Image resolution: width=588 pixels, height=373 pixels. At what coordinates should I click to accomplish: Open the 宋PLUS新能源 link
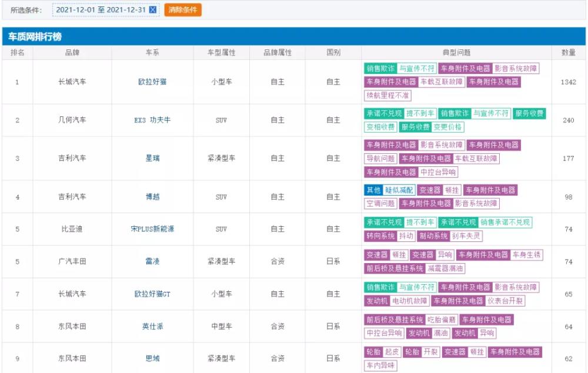(x=152, y=229)
